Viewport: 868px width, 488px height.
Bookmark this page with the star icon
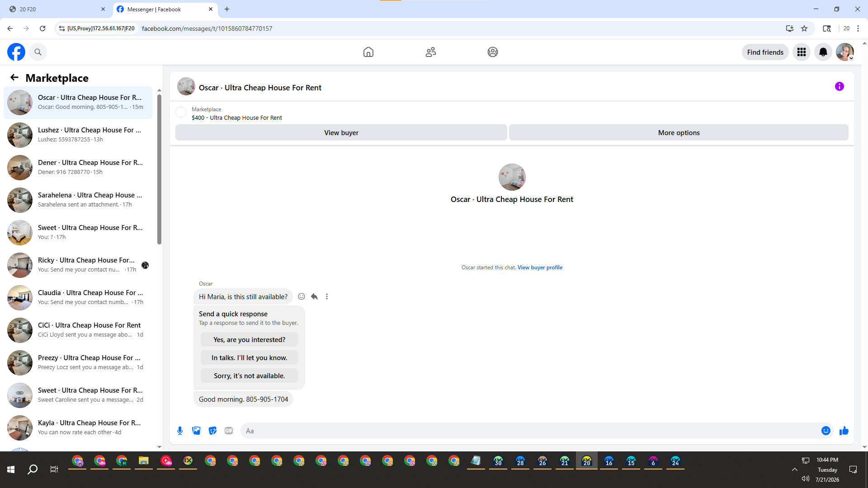click(804, 28)
